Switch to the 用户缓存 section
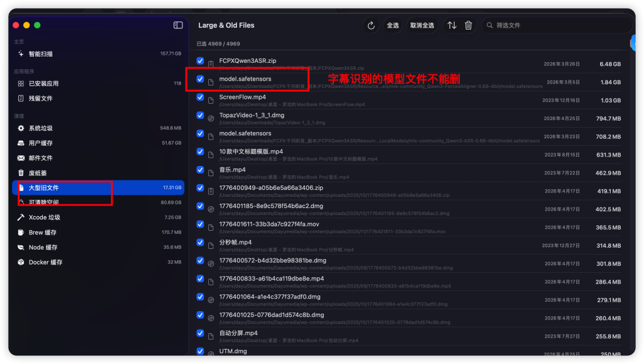The height and width of the screenshot is (364, 644). [x=41, y=143]
